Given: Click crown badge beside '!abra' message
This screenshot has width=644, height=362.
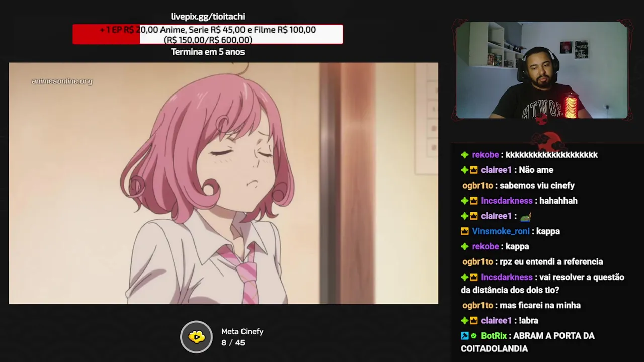Looking at the screenshot, I should pyautogui.click(x=474, y=321).
